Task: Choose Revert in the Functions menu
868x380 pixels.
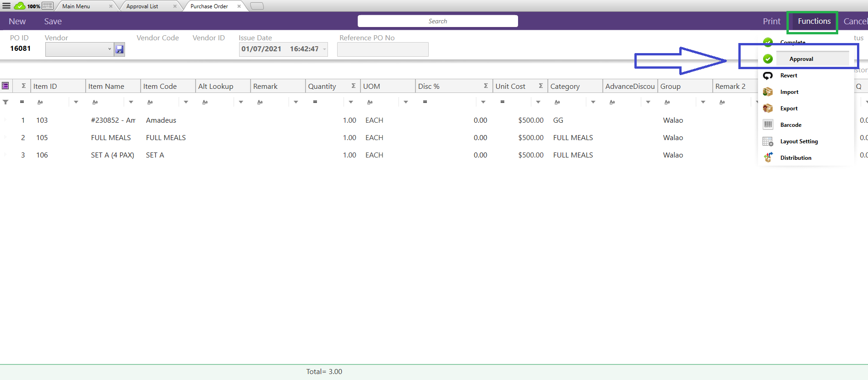Action: click(x=788, y=76)
